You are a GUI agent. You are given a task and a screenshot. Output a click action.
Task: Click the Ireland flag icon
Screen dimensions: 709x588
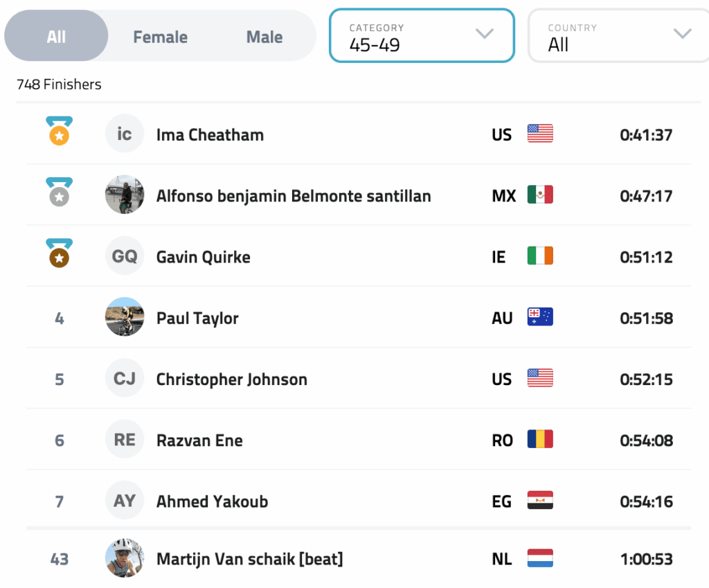click(540, 257)
